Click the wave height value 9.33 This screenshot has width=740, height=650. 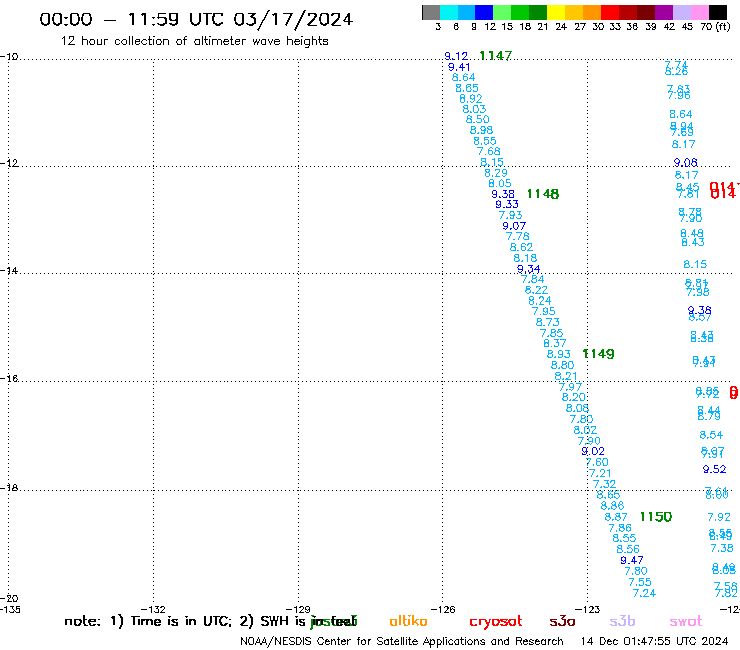(507, 204)
